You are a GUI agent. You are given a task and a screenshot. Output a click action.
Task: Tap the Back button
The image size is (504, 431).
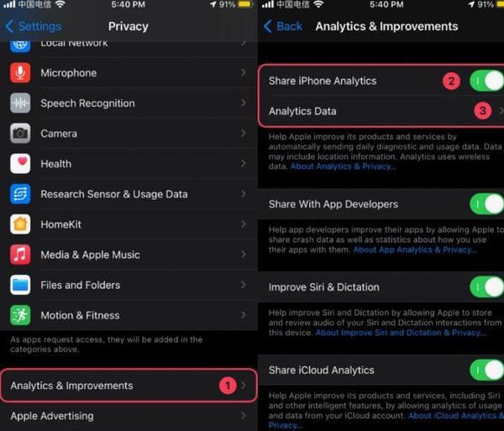click(283, 26)
